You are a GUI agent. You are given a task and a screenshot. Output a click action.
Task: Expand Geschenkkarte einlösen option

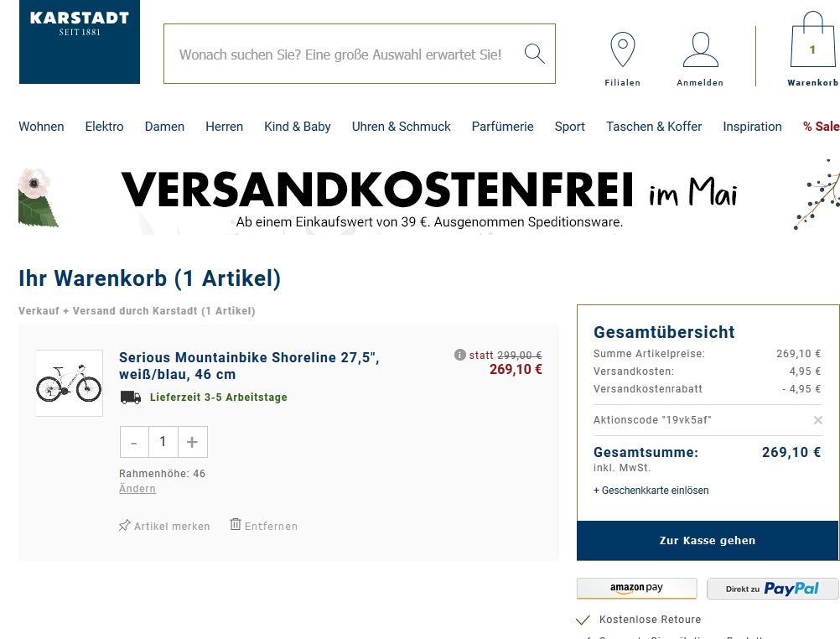(x=651, y=491)
